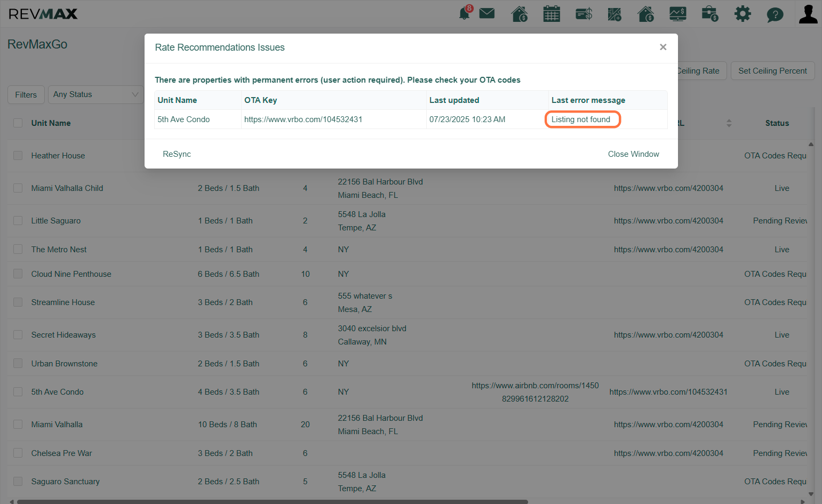
Task: Open the monitor revenue chart icon
Action: point(678,14)
